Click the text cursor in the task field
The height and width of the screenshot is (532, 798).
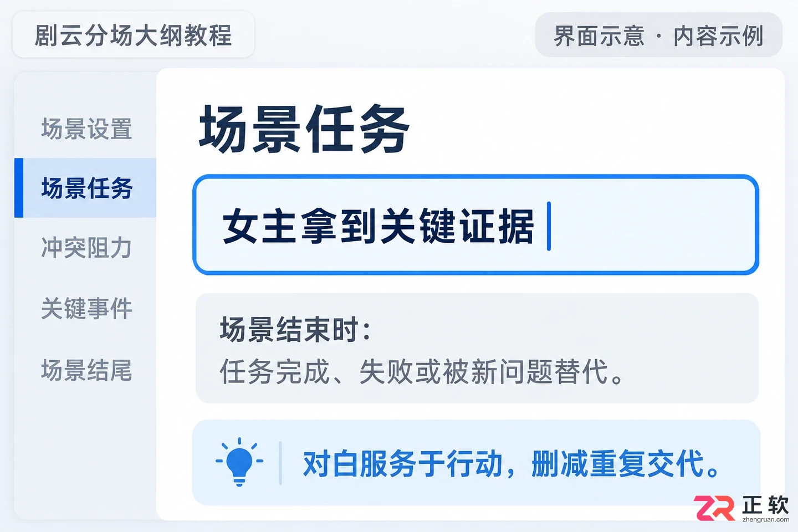549,226
